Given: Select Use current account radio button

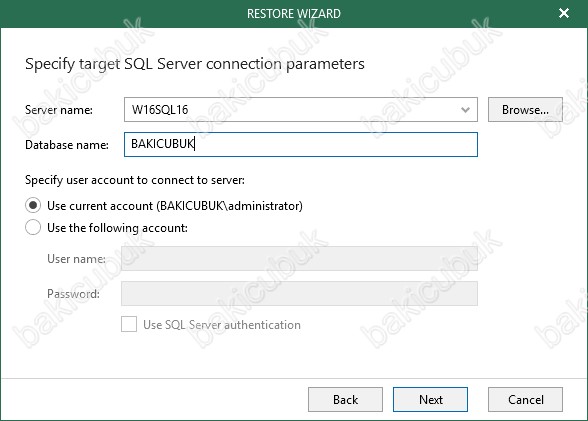Looking at the screenshot, I should tap(33, 205).
